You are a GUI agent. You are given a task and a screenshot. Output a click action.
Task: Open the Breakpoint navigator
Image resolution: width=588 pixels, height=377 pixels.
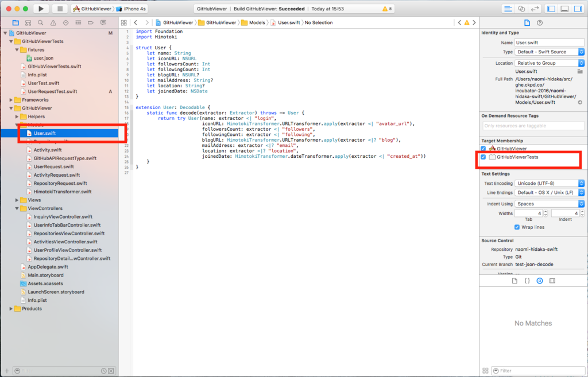click(91, 23)
